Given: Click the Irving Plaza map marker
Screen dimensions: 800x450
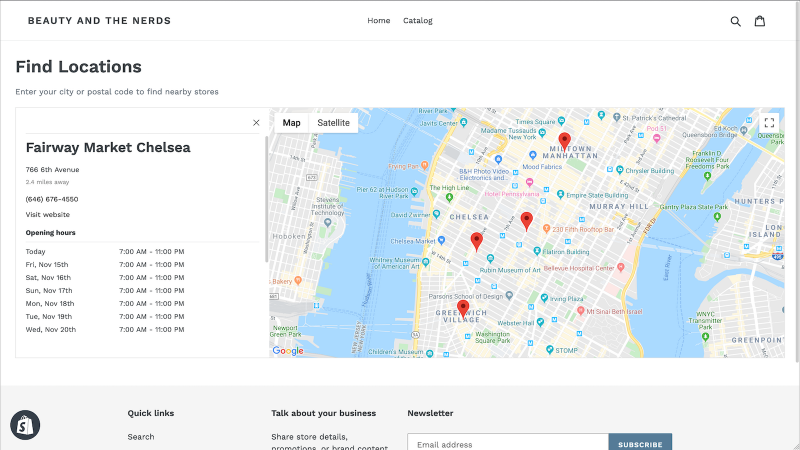Looking at the screenshot, I should pyautogui.click(x=544, y=297).
